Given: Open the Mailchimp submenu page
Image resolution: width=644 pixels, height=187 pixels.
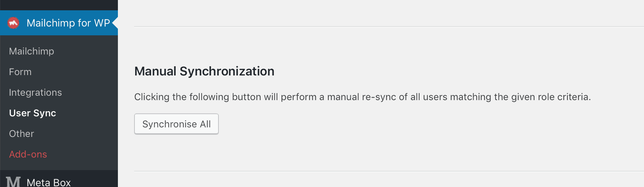Looking at the screenshot, I should (x=32, y=51).
